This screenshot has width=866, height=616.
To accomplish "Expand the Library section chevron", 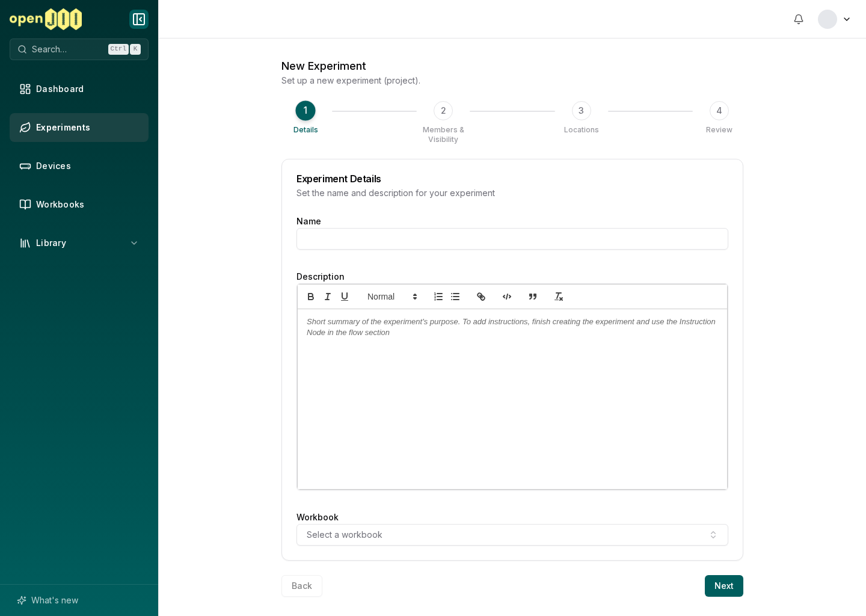I will (134, 243).
